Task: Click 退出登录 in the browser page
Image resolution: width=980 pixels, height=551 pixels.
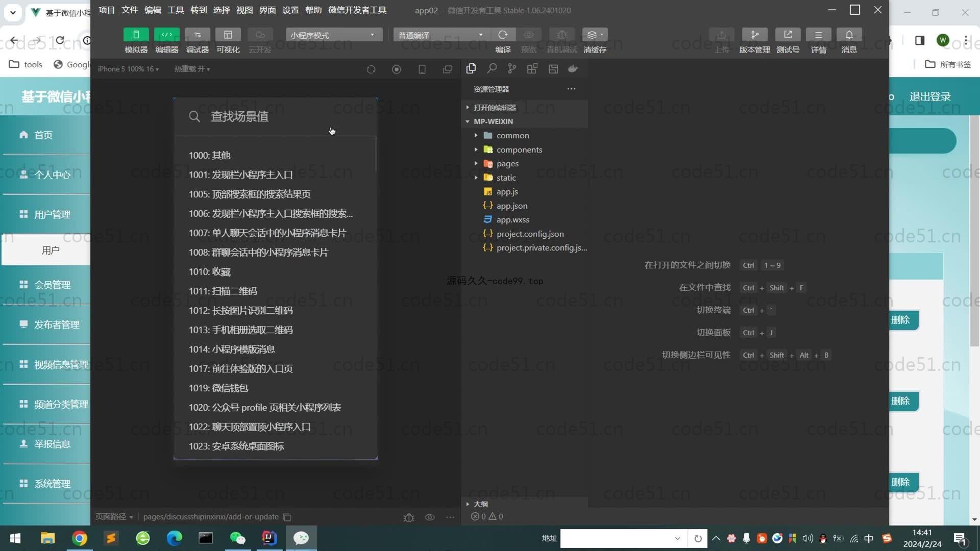Action: (x=930, y=96)
